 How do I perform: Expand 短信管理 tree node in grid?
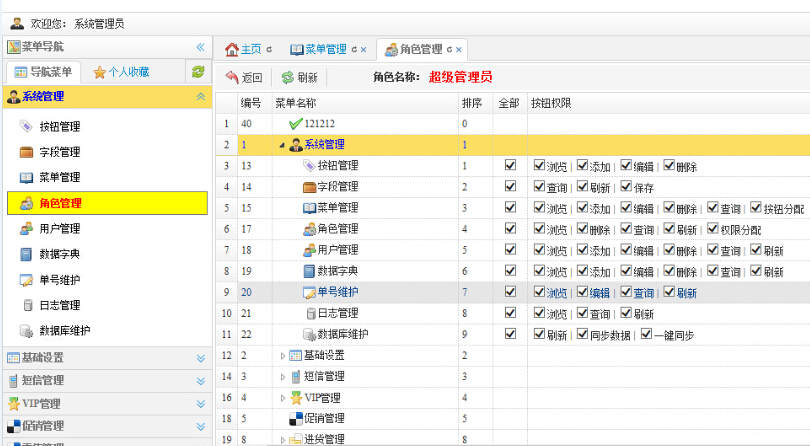(x=283, y=377)
